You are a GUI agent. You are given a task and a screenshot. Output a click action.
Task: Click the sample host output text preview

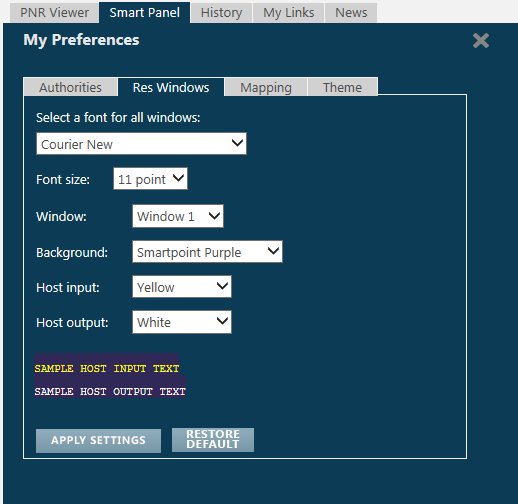[x=110, y=391]
